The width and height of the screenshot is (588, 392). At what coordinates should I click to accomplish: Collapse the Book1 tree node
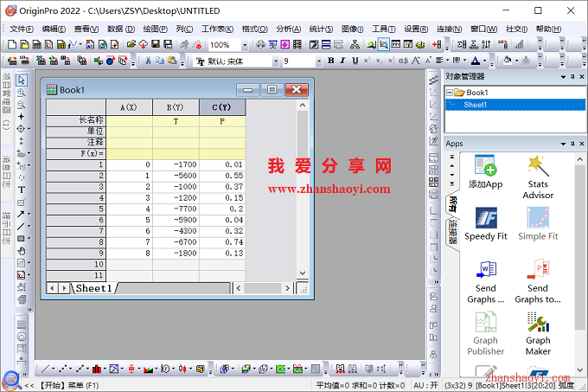pos(450,93)
